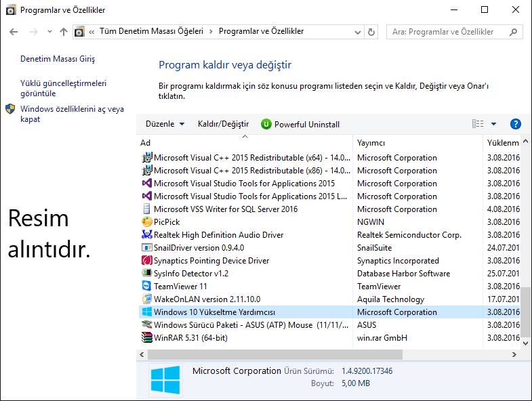Click the vertical scrollbar thumb
Viewport: 532px width, 401px height.
[x=525, y=312]
